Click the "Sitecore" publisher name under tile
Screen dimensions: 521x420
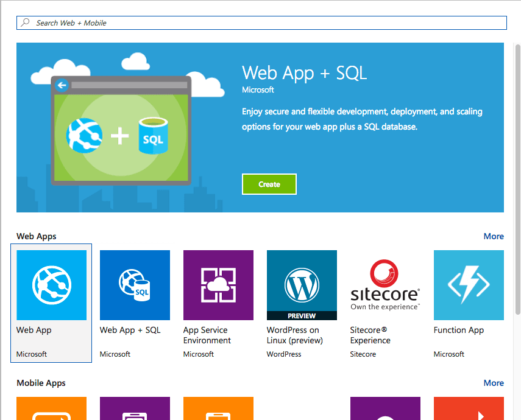pos(363,354)
